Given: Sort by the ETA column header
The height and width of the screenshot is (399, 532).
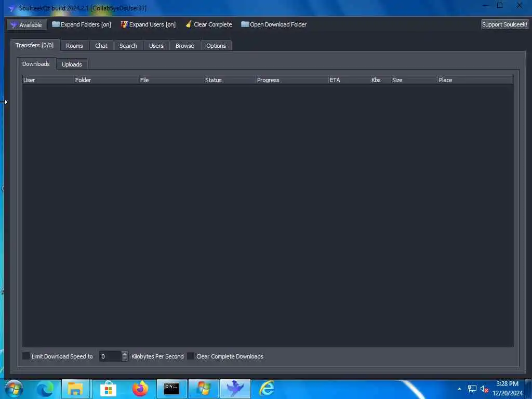Looking at the screenshot, I should pos(350,80).
